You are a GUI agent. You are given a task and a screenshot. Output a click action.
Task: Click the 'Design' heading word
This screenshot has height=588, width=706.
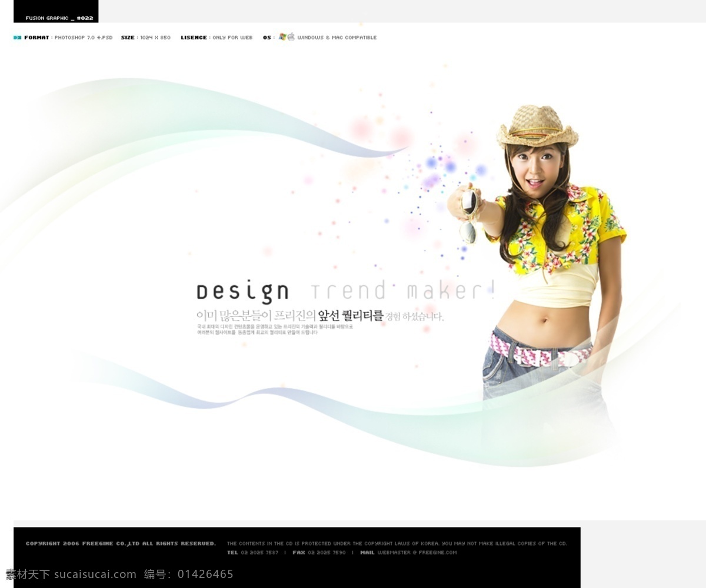242,291
